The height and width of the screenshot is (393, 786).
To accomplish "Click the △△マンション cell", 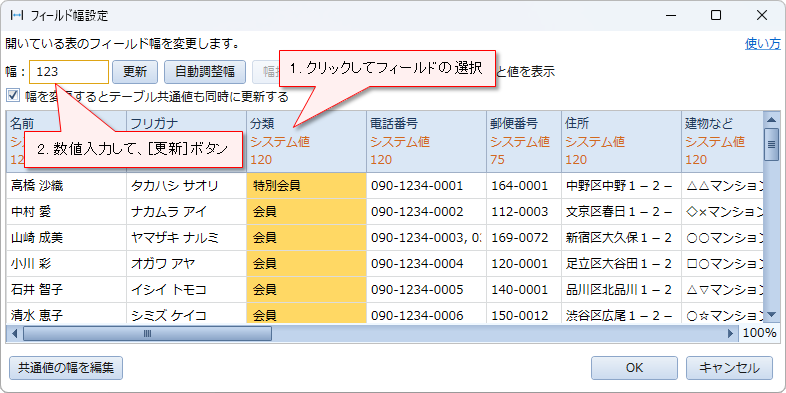I will [x=722, y=186].
